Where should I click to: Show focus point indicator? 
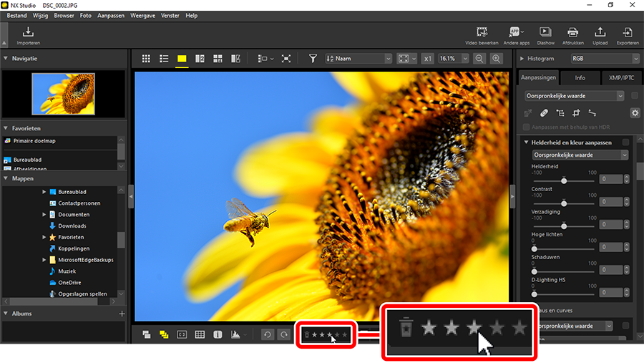pyautogui.click(x=182, y=334)
